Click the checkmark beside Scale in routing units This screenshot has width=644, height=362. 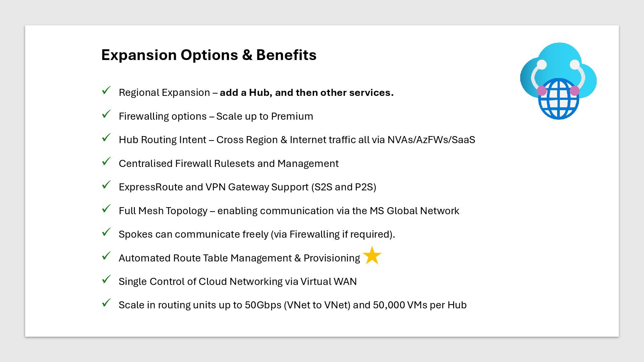106,303
